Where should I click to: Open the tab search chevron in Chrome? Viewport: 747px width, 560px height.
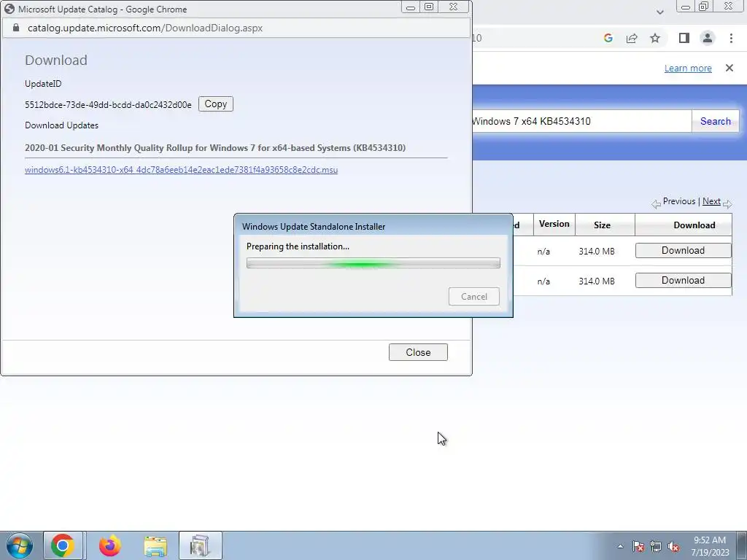(659, 12)
